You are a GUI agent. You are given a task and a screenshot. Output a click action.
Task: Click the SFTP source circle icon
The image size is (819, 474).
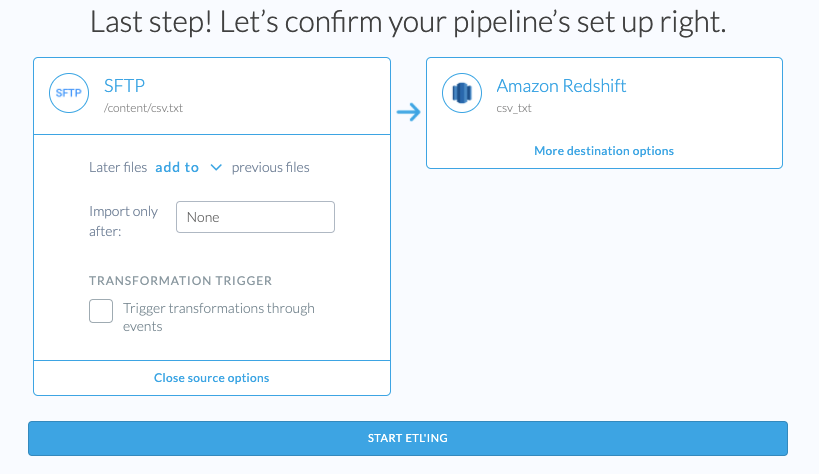tap(69, 93)
